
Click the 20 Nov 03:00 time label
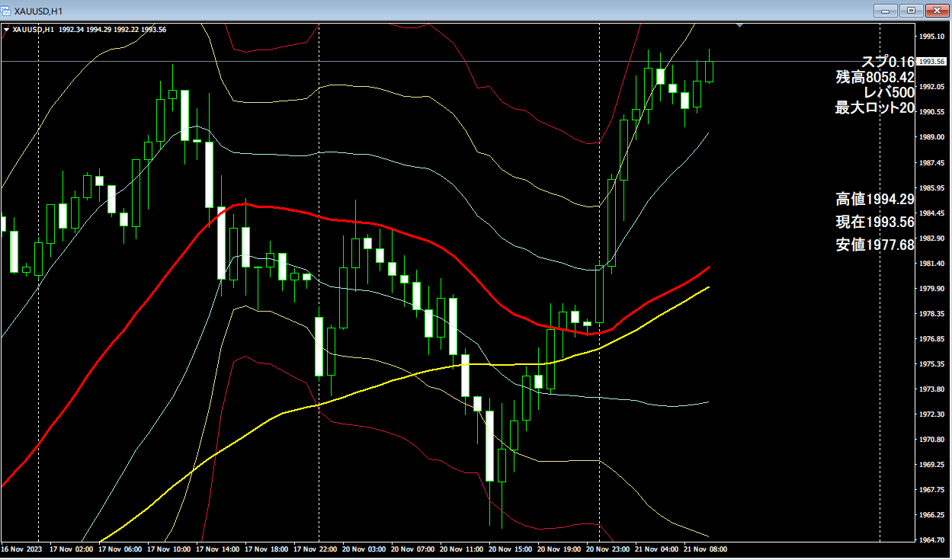(364, 549)
